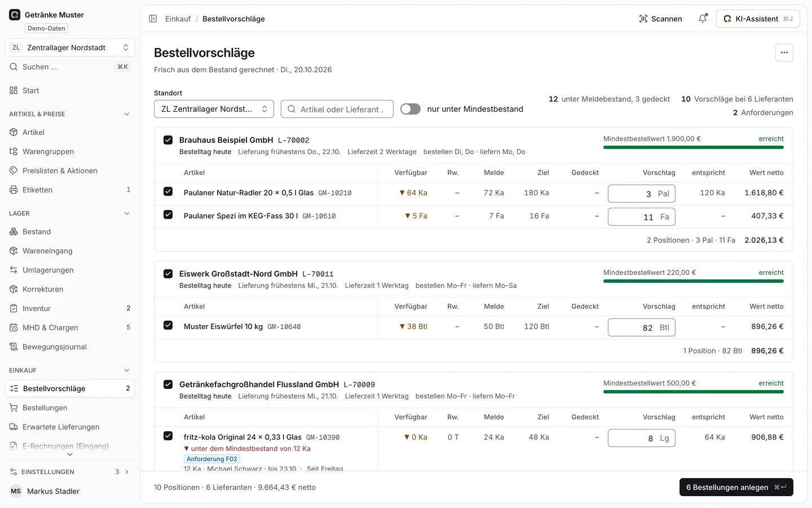
Task: Open Artikel in the sidebar
Action: (70, 132)
